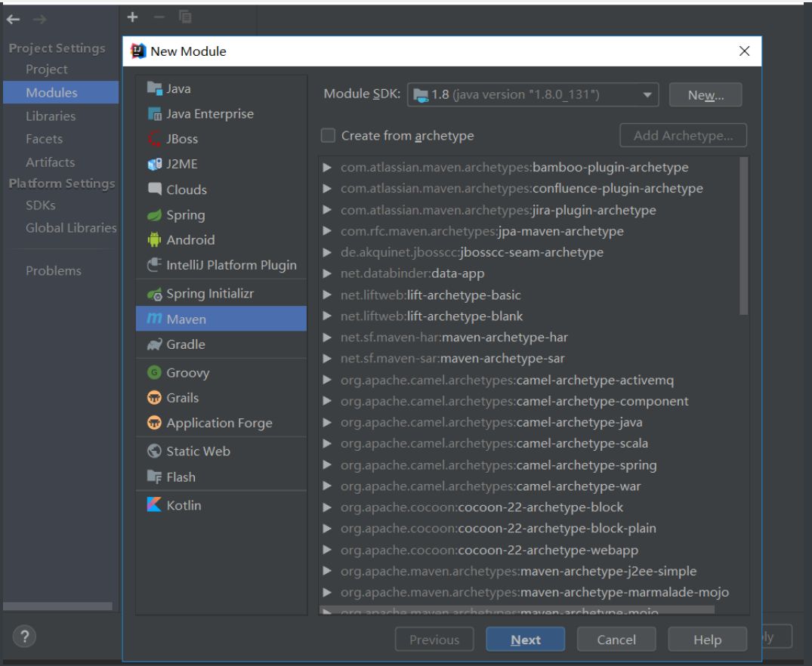Click the Android robot icon

pos(154,239)
